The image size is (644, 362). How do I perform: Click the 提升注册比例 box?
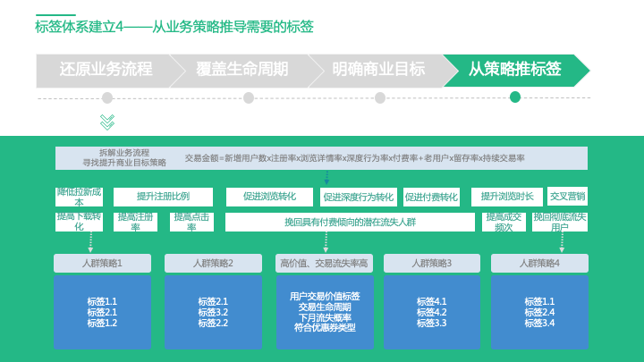[163, 197]
